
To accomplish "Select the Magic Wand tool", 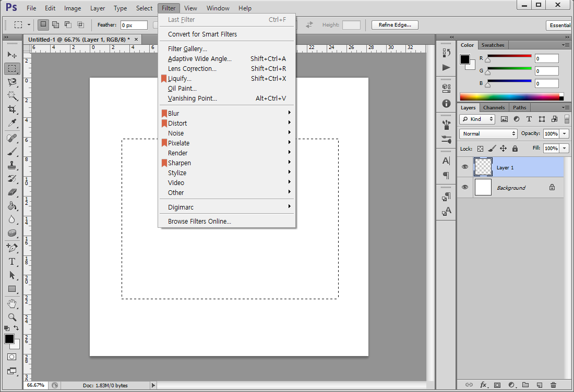I will coord(12,96).
